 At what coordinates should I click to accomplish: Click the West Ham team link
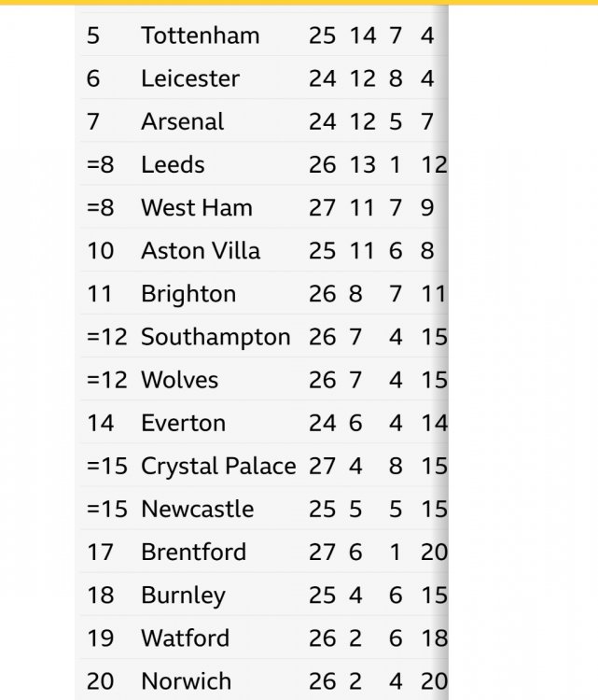(x=196, y=207)
